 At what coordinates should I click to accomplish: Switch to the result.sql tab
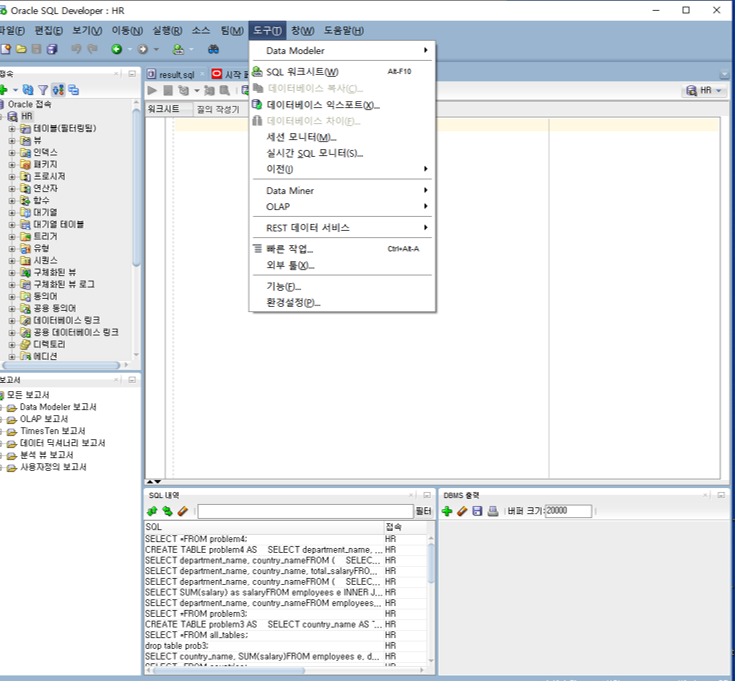pos(176,75)
